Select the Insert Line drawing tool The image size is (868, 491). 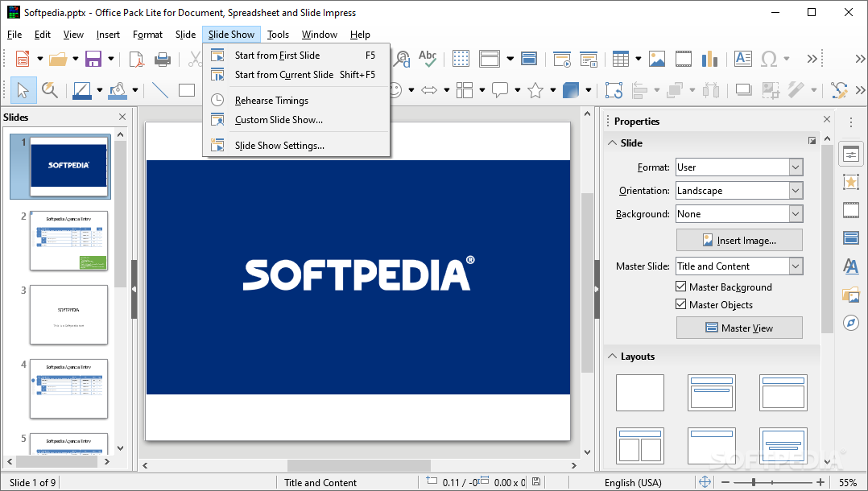pos(160,89)
